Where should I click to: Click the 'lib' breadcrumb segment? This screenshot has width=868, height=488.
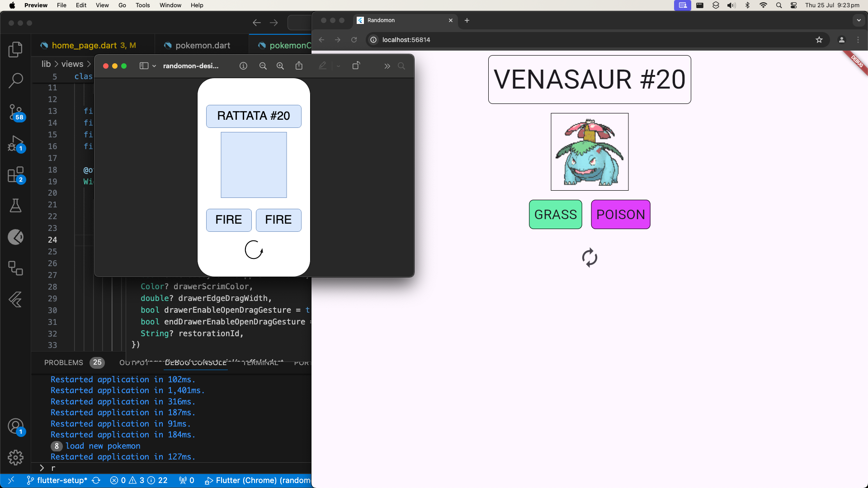[x=46, y=64]
